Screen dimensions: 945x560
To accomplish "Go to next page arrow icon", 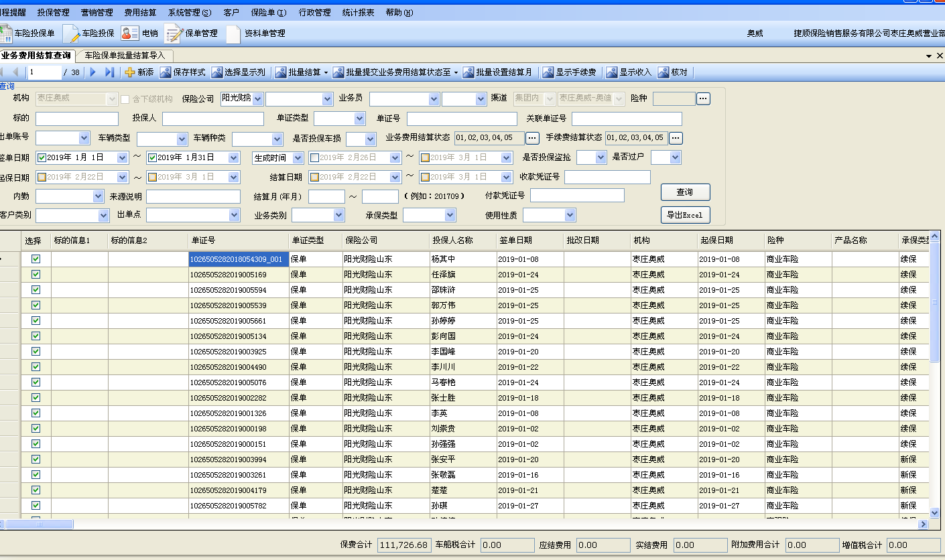I will tap(93, 72).
